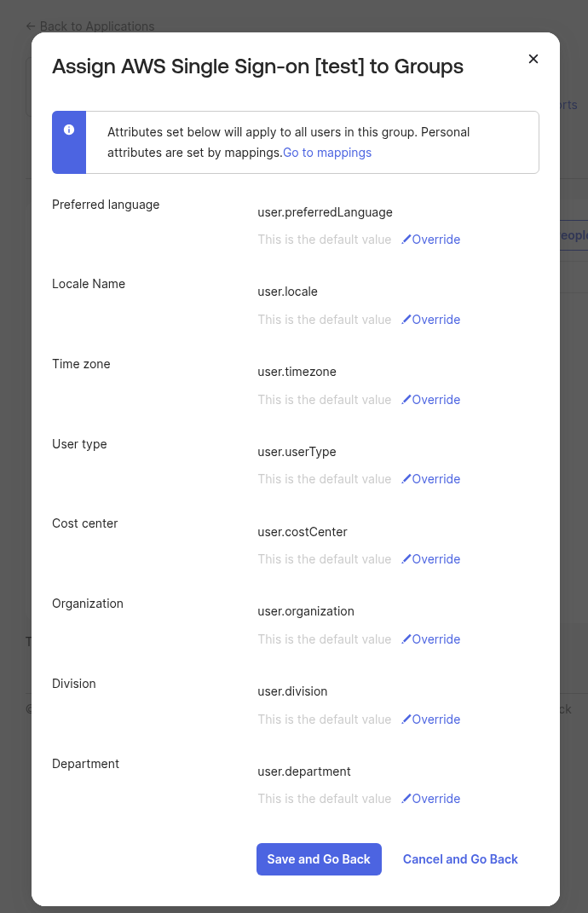Screen dimensions: 588x913
Task: Click the pencil icon next to Locale Name override
Action: (x=406, y=320)
